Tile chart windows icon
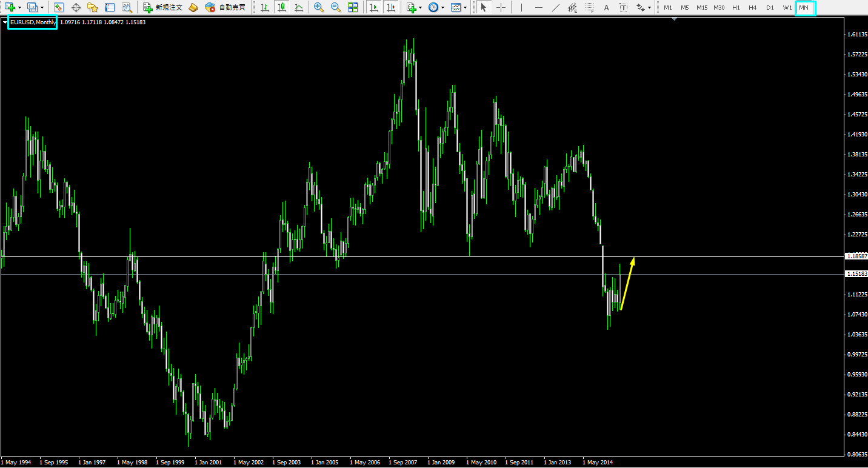This screenshot has height=468, width=868. point(352,7)
